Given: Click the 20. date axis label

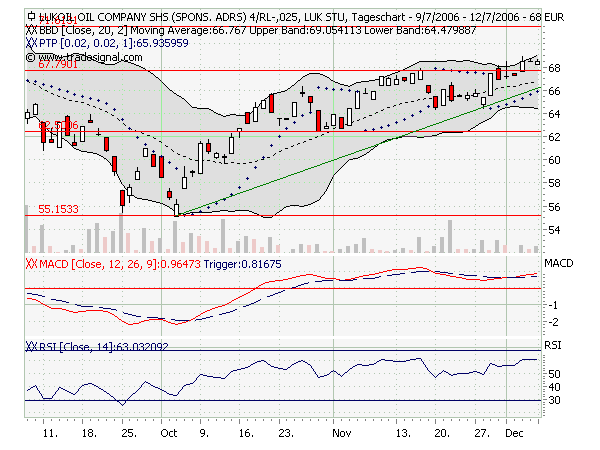Looking at the screenshot, I should click(442, 433).
